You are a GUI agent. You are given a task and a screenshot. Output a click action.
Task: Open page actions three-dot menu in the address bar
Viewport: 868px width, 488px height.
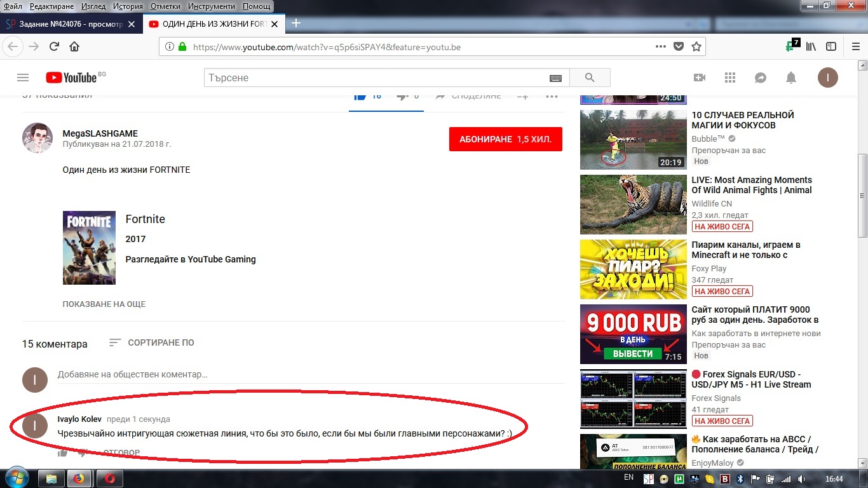(661, 46)
